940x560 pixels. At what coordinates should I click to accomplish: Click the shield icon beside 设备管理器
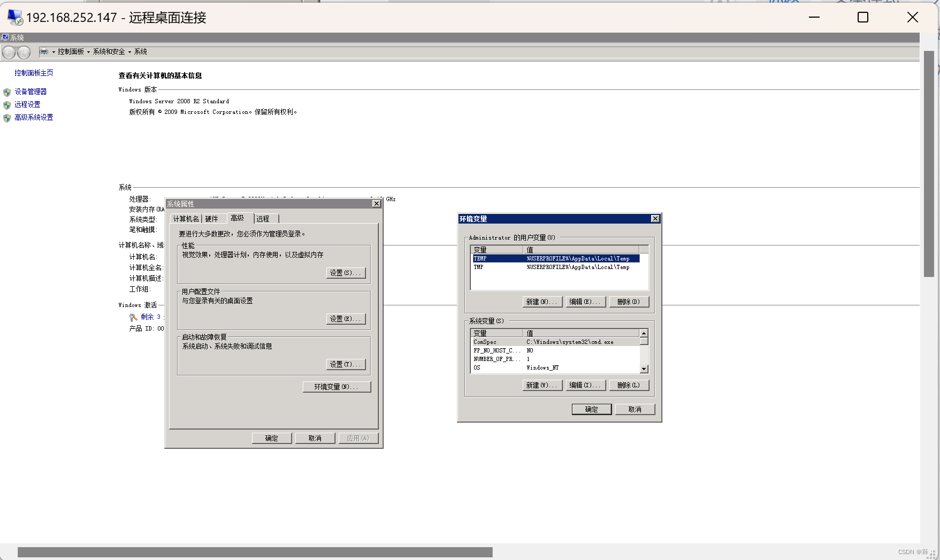pyautogui.click(x=7, y=92)
